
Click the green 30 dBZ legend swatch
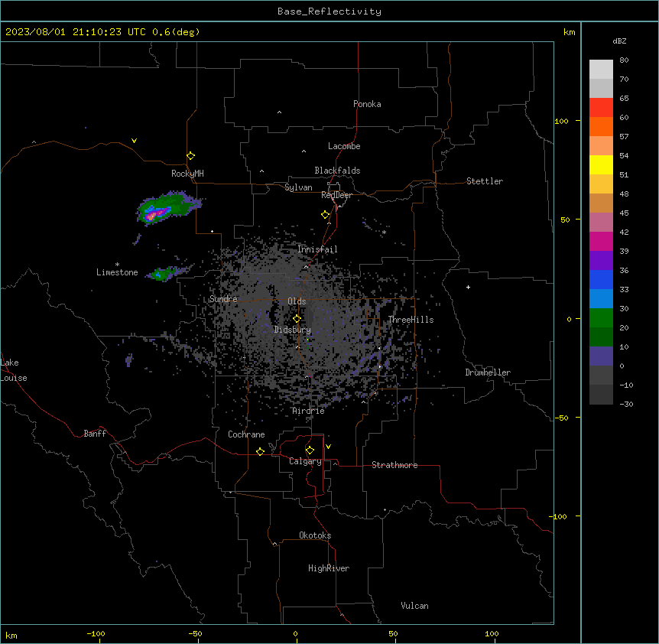tap(601, 318)
